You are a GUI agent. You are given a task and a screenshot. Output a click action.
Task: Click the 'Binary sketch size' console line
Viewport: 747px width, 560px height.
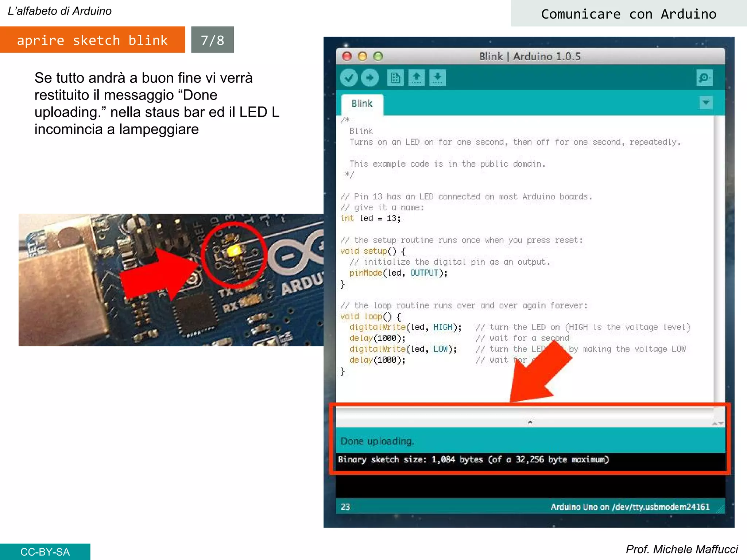click(473, 460)
